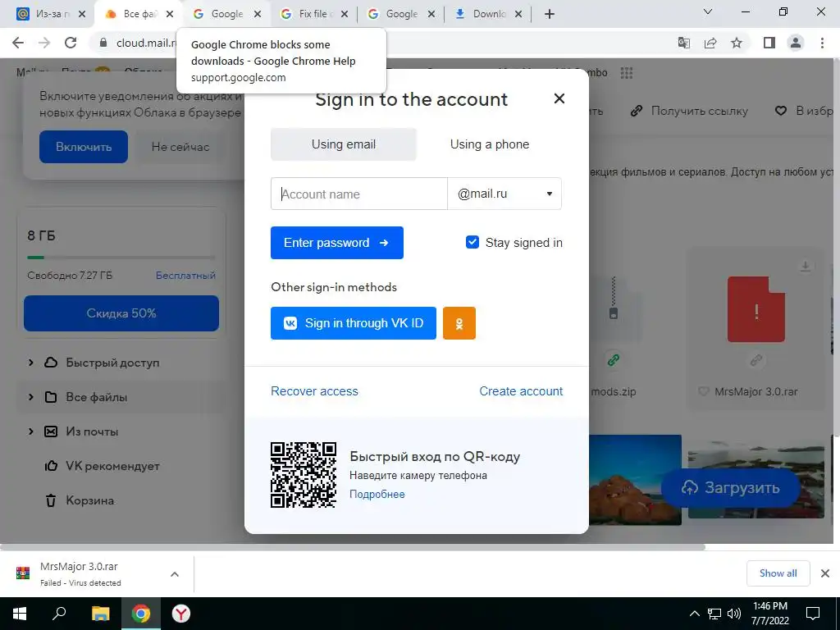Viewport: 840px width, 630px height.
Task: Open VK рекомендует in the sidebar
Action: coord(112,466)
